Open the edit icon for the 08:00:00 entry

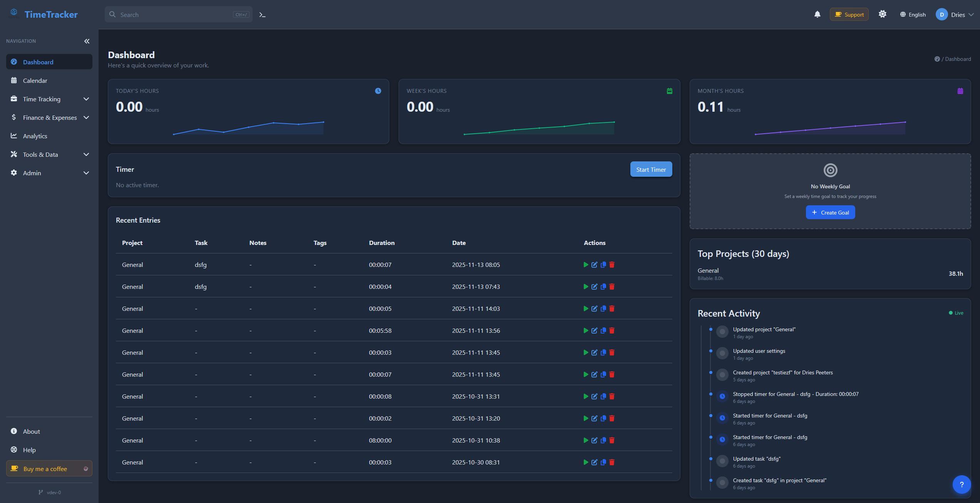coord(594,440)
